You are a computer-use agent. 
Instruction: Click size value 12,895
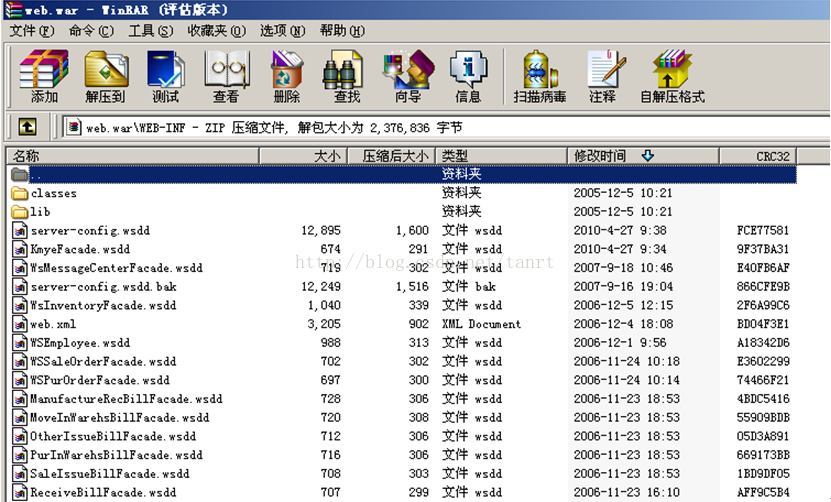(321, 231)
